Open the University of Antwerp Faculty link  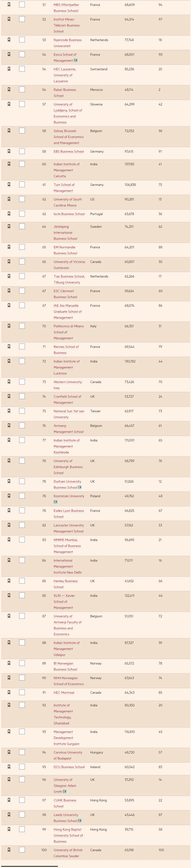pyautogui.click(x=68, y=625)
